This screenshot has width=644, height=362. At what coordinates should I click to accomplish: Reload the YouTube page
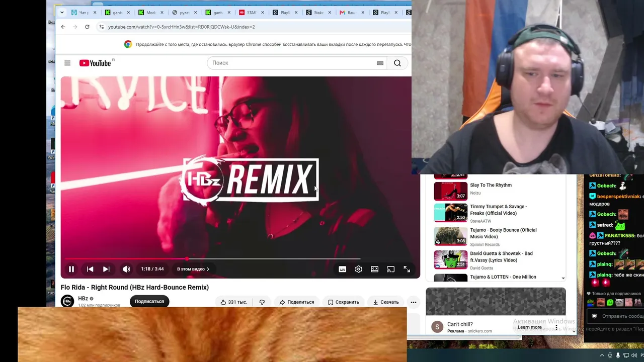[x=87, y=27]
